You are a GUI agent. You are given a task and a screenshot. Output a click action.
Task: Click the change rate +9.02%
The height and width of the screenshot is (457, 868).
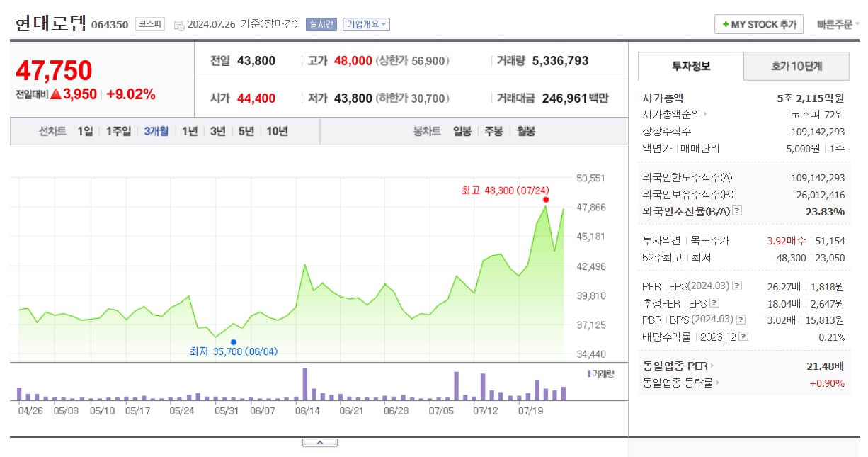131,94
